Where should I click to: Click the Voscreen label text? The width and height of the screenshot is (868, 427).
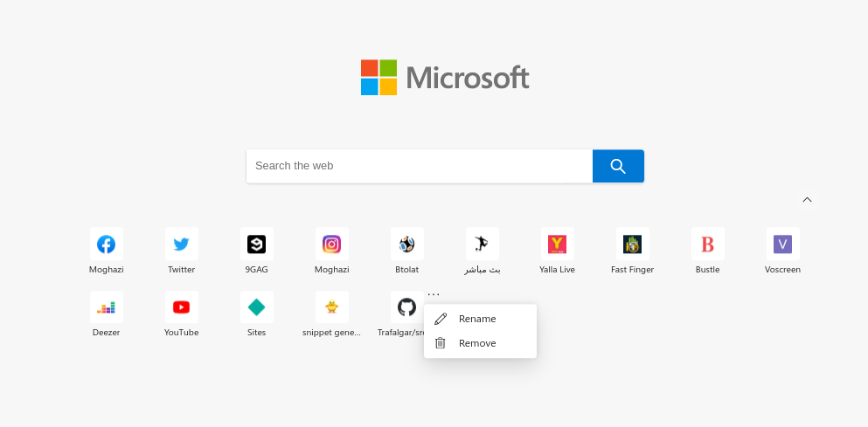(782, 269)
